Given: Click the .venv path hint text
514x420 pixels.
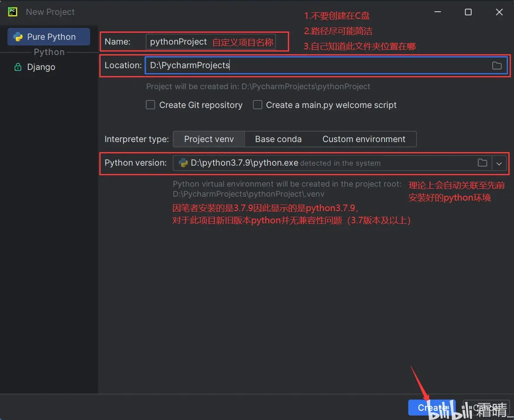Looking at the screenshot, I should coord(248,194).
